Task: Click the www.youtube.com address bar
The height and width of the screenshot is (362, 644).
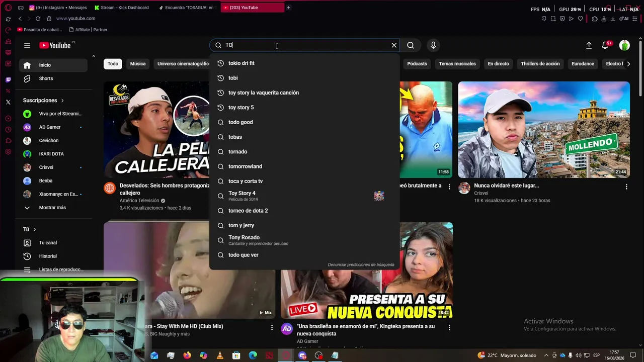Action: (x=75, y=19)
